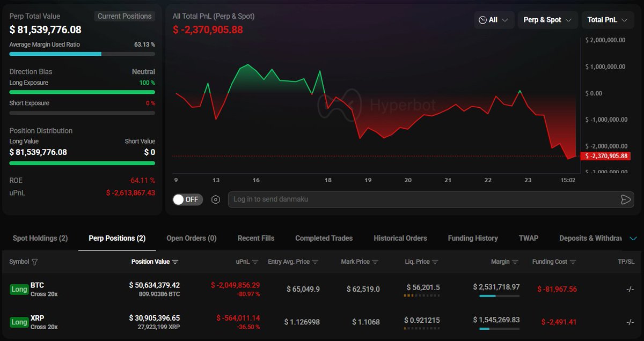Open the Total PnL dropdown

click(608, 20)
